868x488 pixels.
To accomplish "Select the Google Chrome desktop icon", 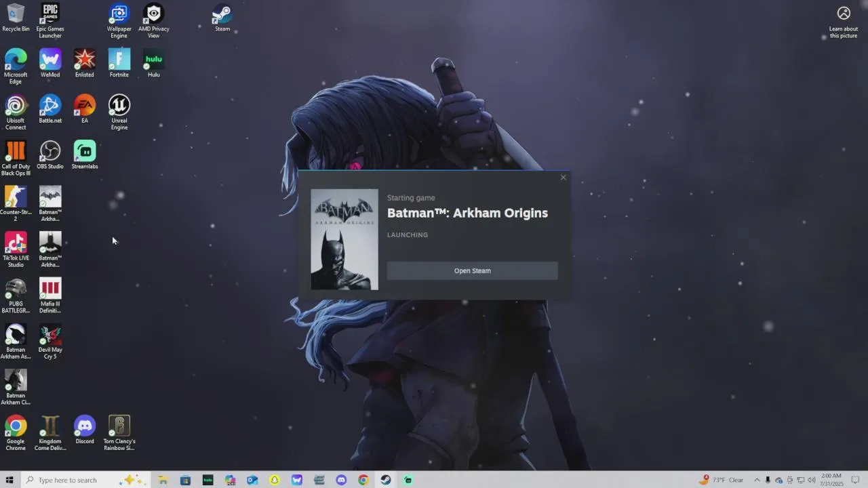I will [16, 433].
